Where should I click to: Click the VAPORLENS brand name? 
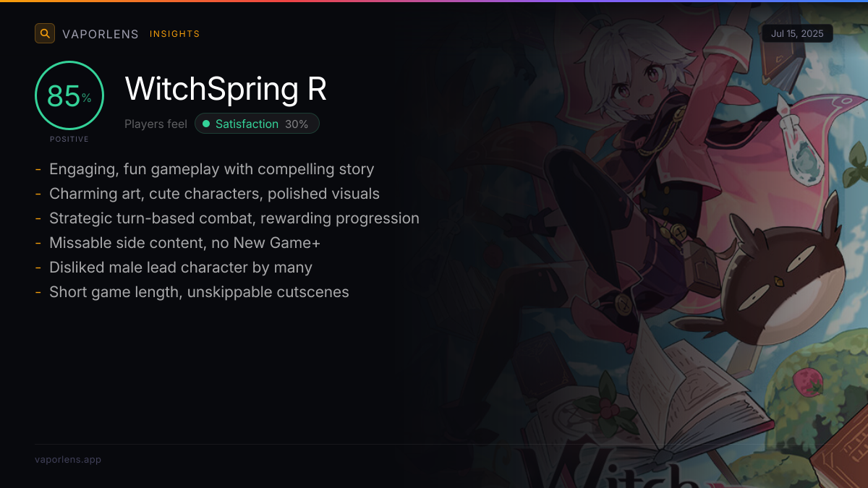101,34
